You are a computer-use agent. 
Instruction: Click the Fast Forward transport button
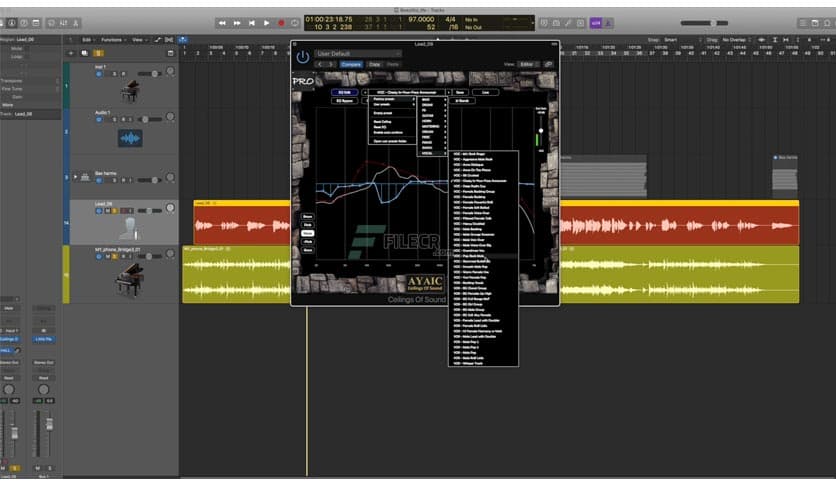237,23
